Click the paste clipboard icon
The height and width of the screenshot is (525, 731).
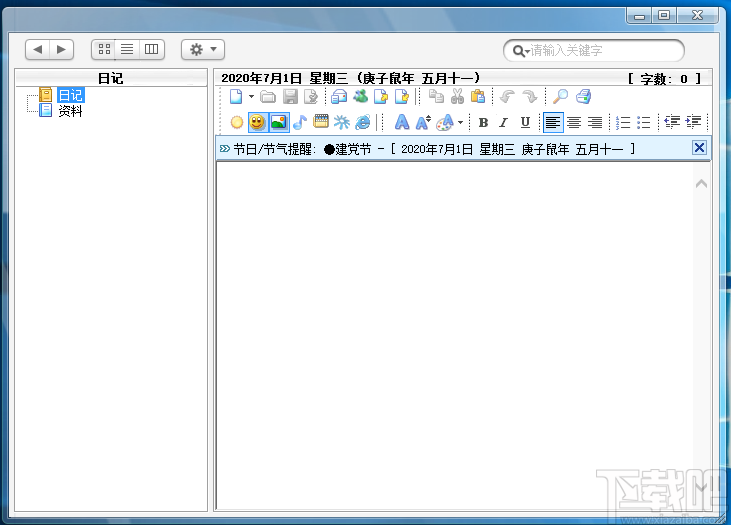[x=478, y=97]
